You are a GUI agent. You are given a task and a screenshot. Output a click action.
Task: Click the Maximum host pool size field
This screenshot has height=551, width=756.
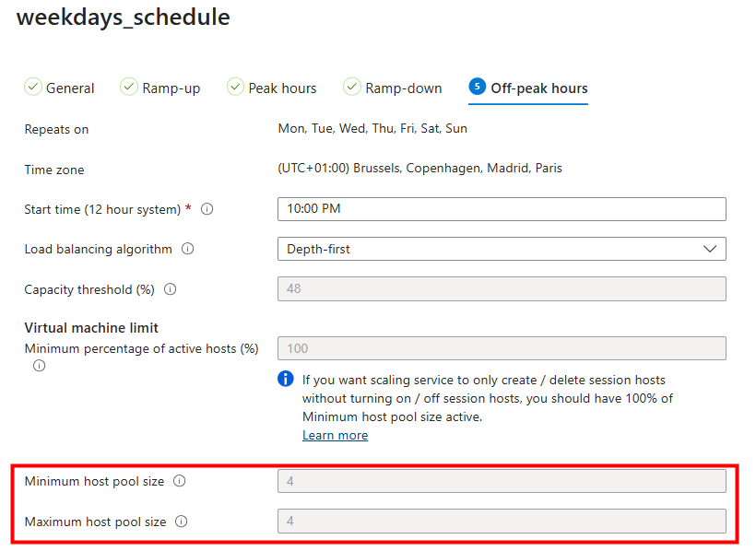click(x=502, y=522)
